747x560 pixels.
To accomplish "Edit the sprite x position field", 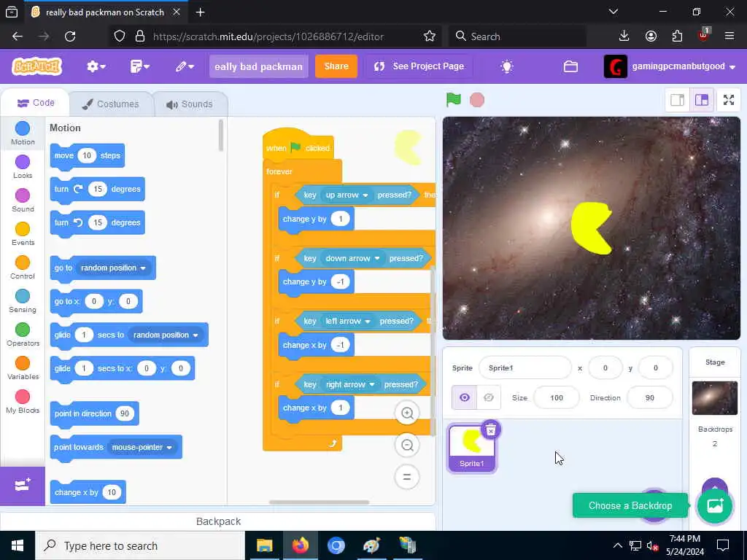I will [605, 367].
